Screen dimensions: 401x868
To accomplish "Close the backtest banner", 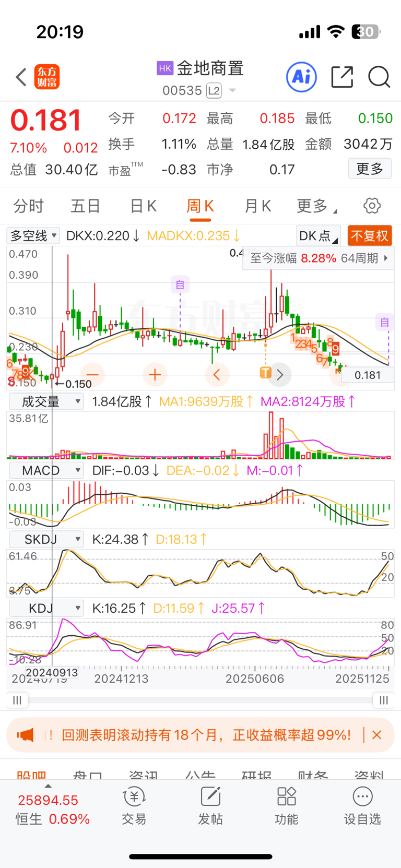I will (376, 735).
